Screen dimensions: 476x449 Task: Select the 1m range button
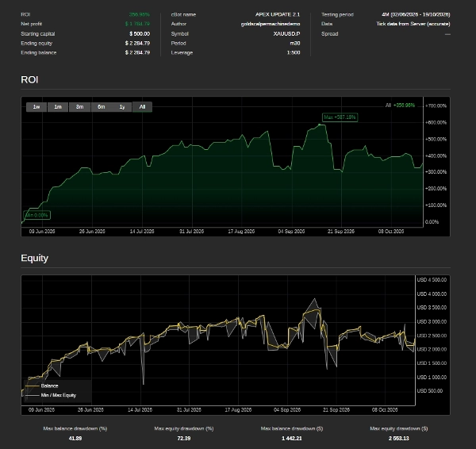coord(58,107)
